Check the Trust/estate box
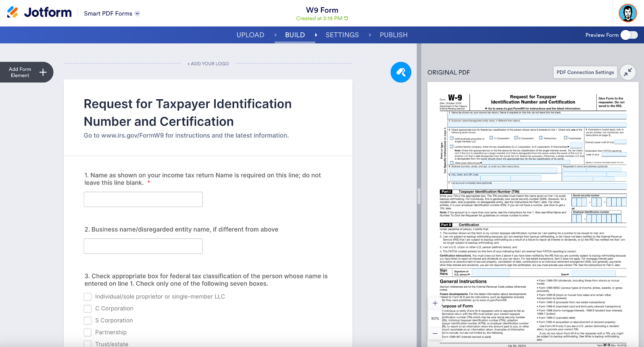Screen dimensions: 644x347 click(88, 344)
